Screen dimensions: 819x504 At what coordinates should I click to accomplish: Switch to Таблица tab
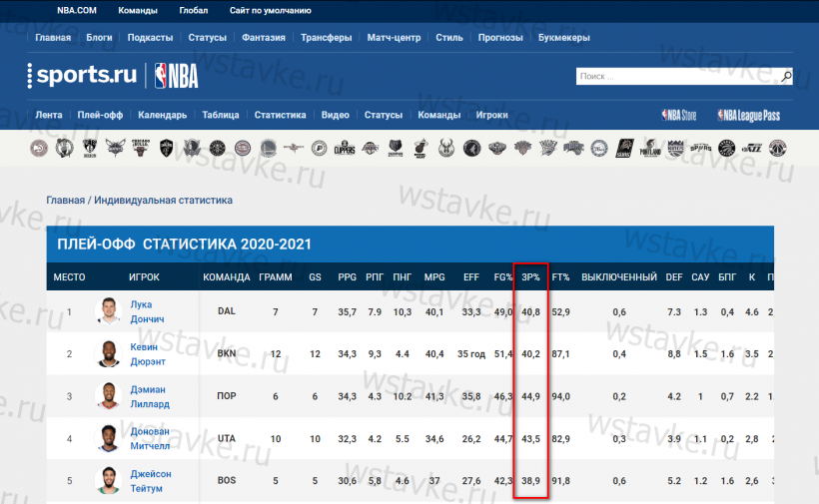click(x=221, y=115)
